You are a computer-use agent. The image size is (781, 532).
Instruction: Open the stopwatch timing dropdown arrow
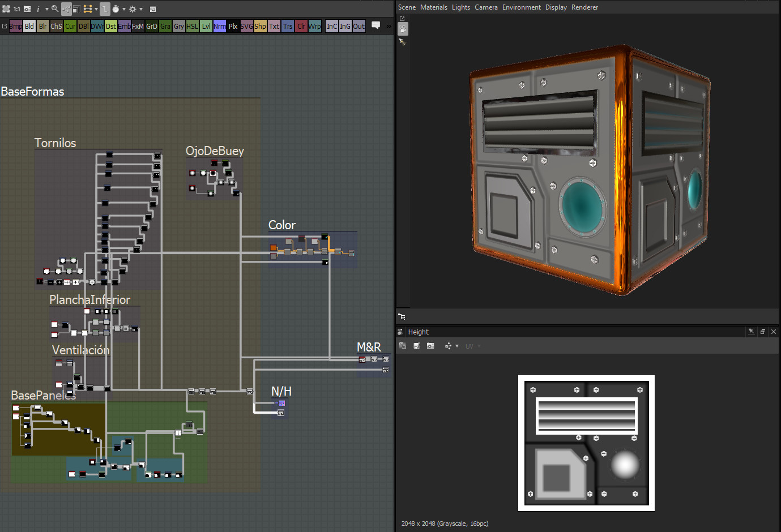tap(124, 9)
